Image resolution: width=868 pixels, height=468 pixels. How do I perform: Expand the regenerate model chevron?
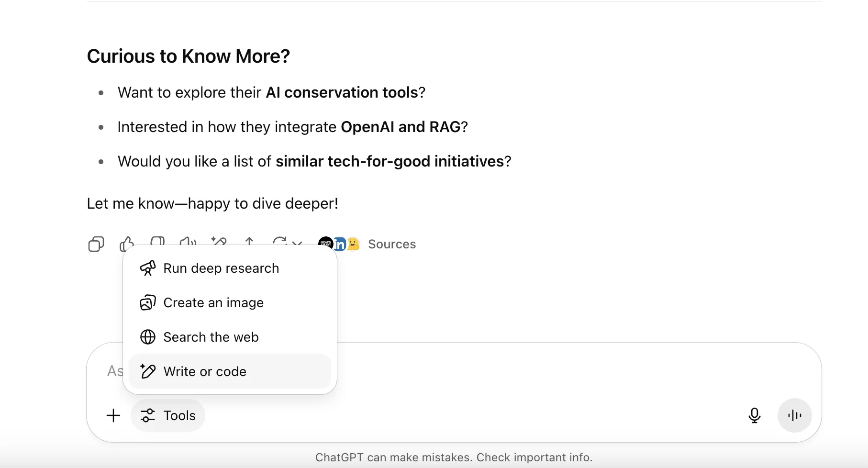point(297,243)
